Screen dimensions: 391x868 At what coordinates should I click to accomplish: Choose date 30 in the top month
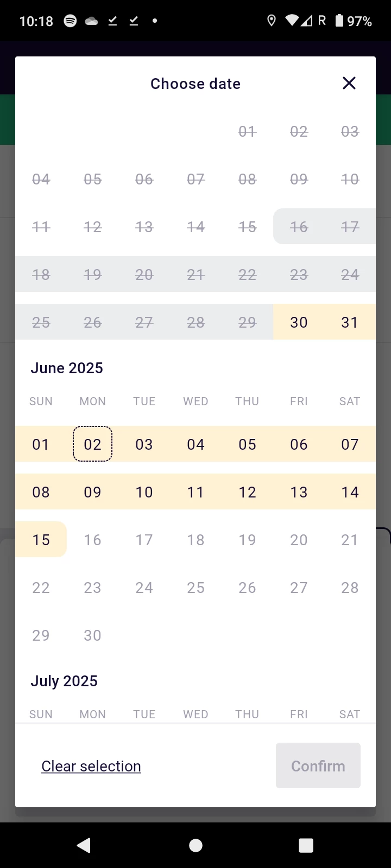pos(299,322)
